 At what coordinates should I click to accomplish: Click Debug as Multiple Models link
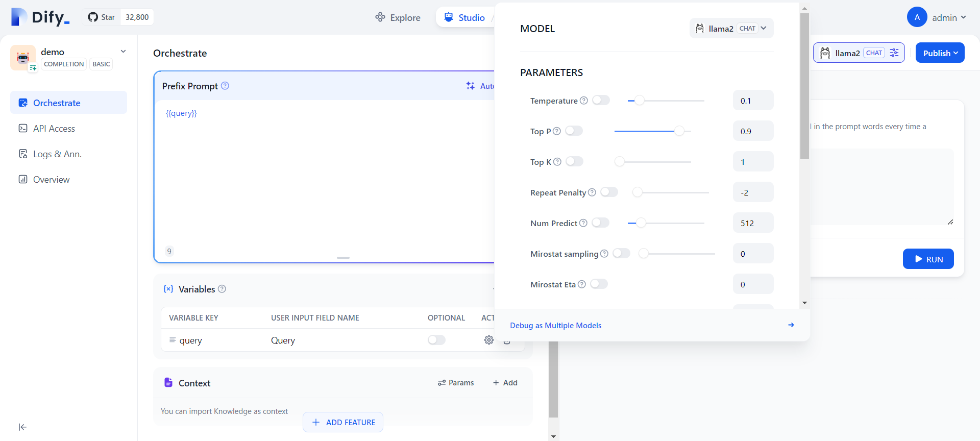point(555,326)
